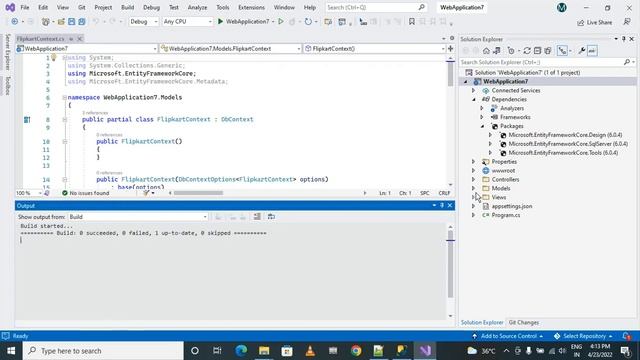The image size is (640, 360).
Task: Click Start Without Debugging outline arrow
Action: 281,22
